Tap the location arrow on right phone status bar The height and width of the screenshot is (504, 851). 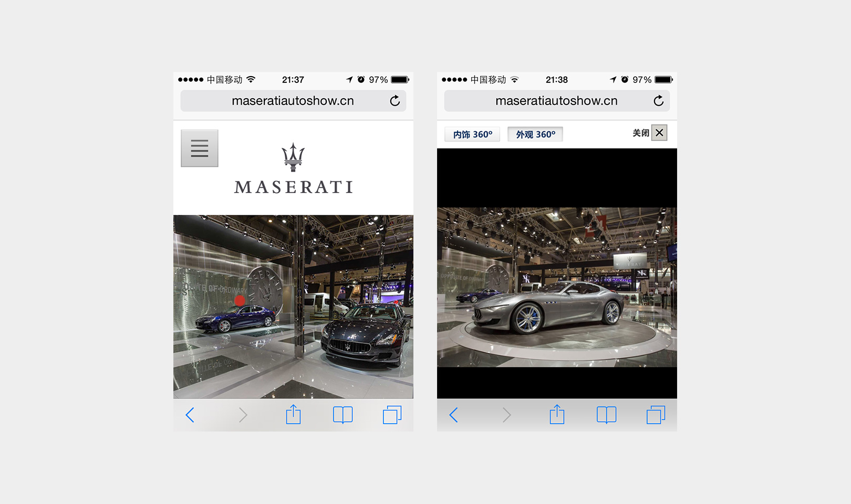(x=614, y=79)
